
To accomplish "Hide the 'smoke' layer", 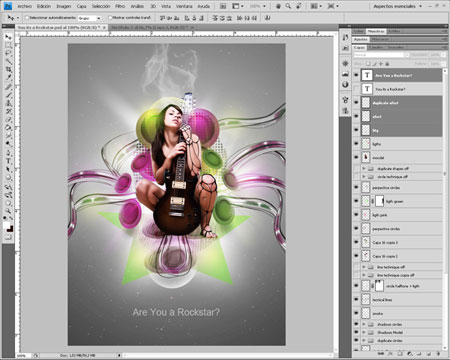I will 356,313.
